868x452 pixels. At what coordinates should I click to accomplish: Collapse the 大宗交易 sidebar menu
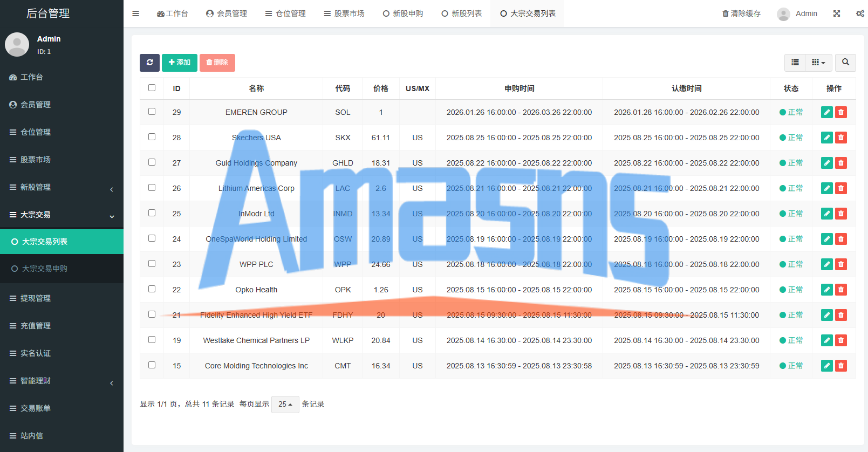(x=61, y=215)
